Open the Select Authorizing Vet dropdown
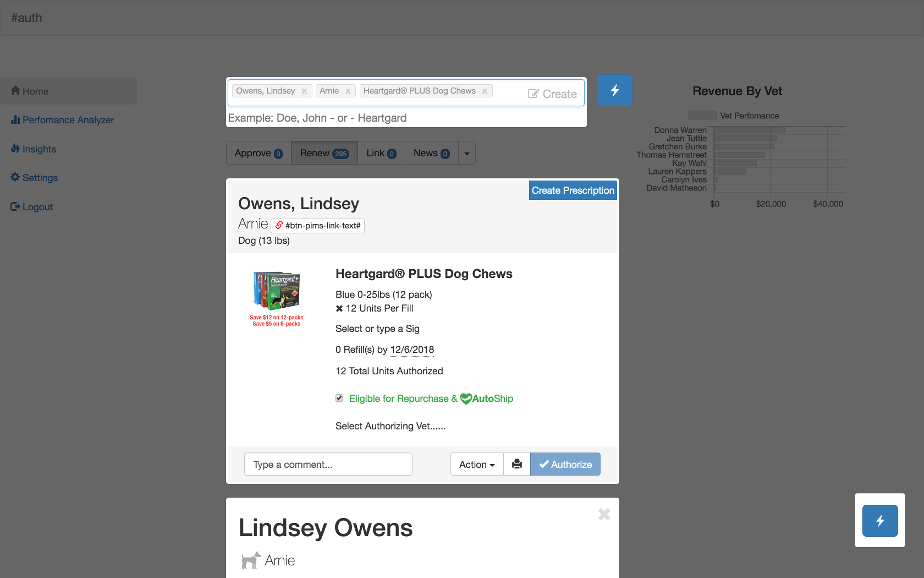Image resolution: width=924 pixels, height=578 pixels. click(x=390, y=426)
